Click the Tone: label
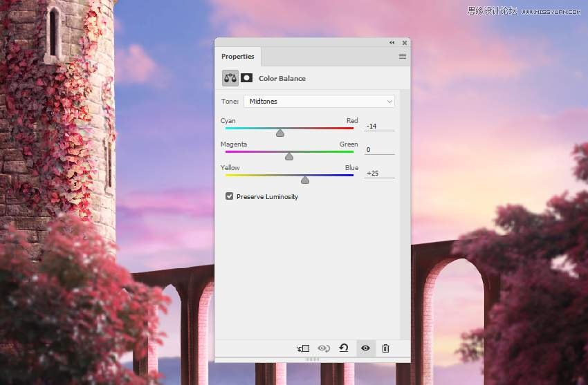The height and width of the screenshot is (385, 588). (x=230, y=102)
